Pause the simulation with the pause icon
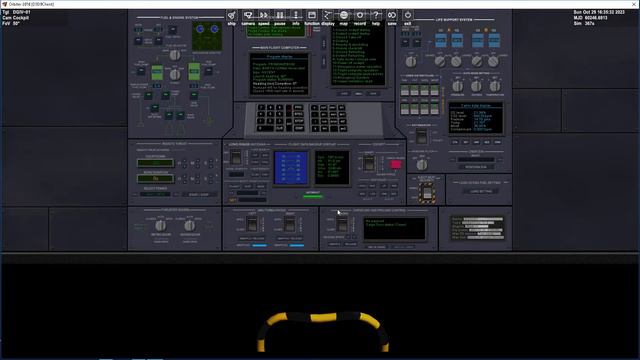This screenshot has width=640, height=360. 280,16
